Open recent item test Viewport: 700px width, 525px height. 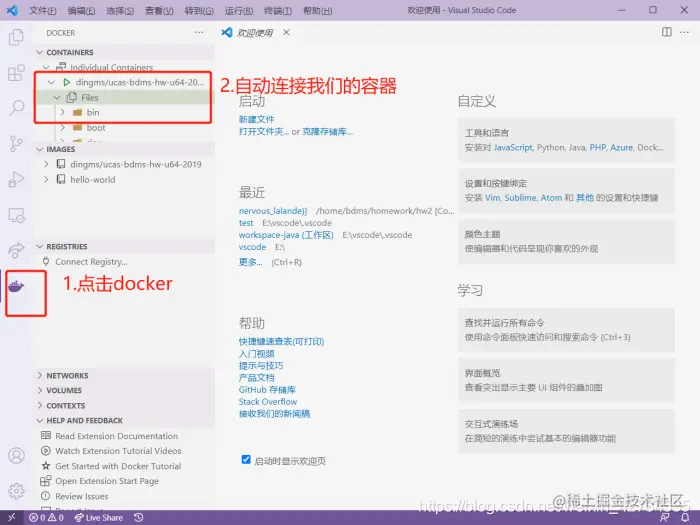(246, 223)
